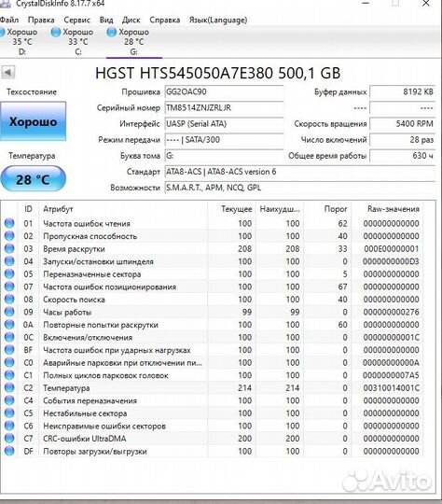Open the Вид menu
Viewport: 442px width, 504px height.
click(106, 20)
